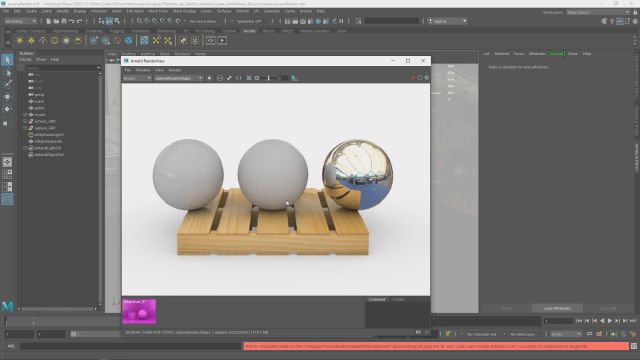Click the Arnold render play shelf icon
Screen dimensions: 640x360
[222, 40]
